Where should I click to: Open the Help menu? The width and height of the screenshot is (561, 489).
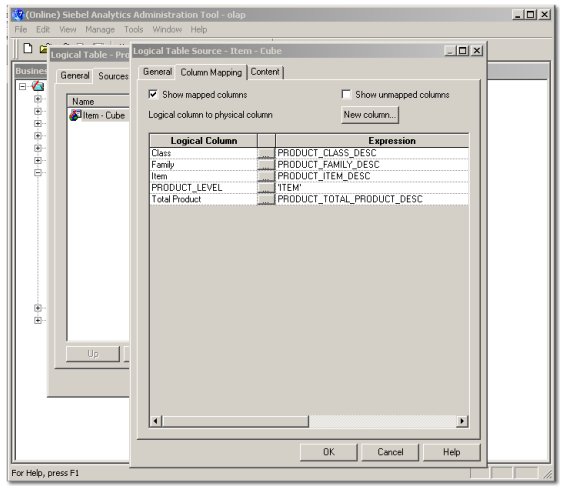(x=199, y=29)
